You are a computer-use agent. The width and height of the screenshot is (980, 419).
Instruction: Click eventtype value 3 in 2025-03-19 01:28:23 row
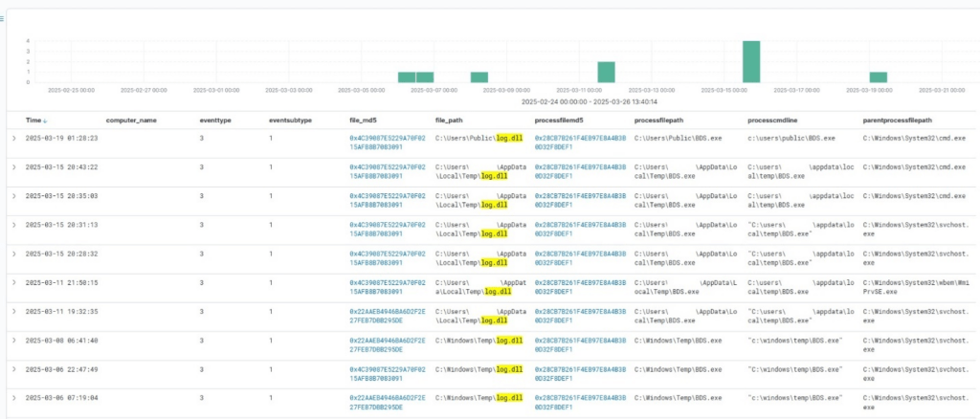click(202, 138)
